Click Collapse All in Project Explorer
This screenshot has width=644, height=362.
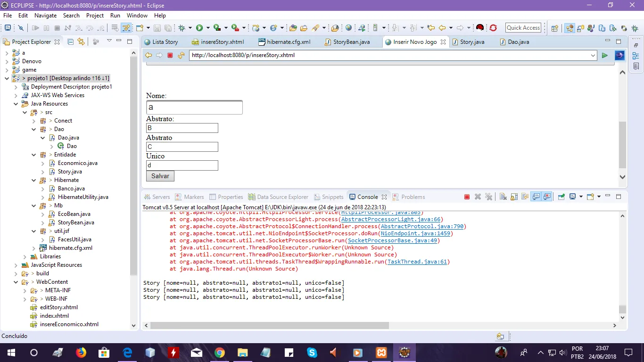pyautogui.click(x=71, y=41)
